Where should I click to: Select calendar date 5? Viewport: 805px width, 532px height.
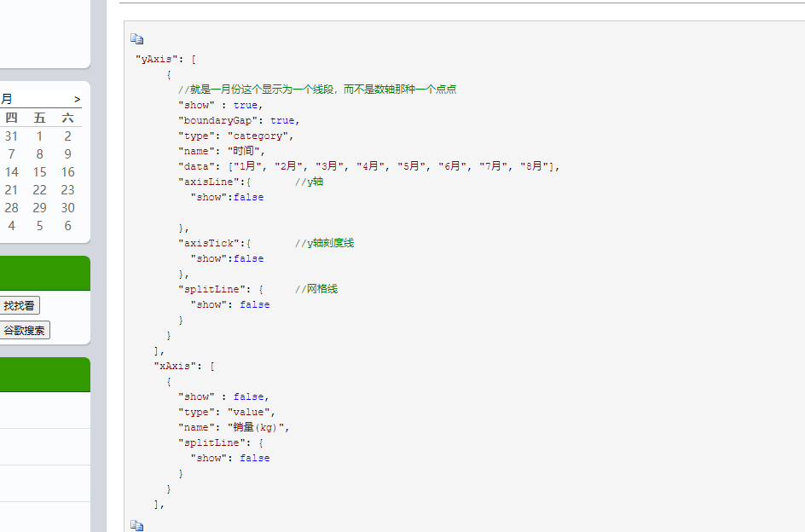(39, 226)
